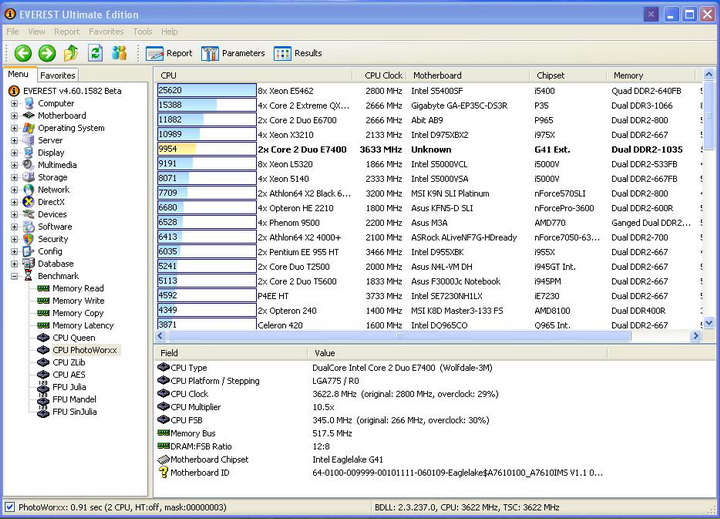Open the Multimedia category
The image size is (720, 519).
(57, 165)
